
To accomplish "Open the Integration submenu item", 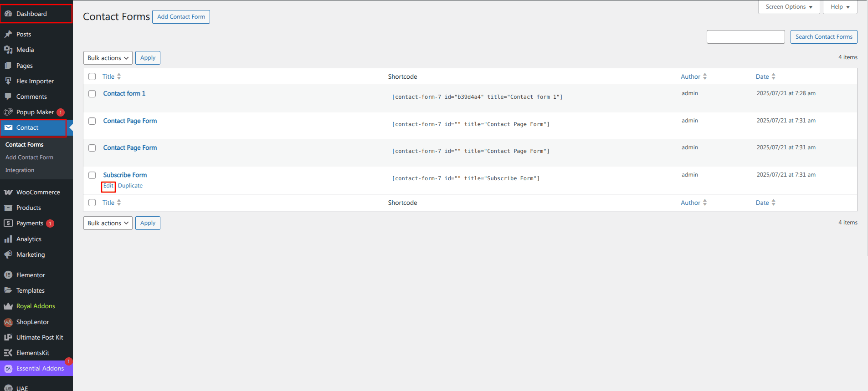I will 20,170.
